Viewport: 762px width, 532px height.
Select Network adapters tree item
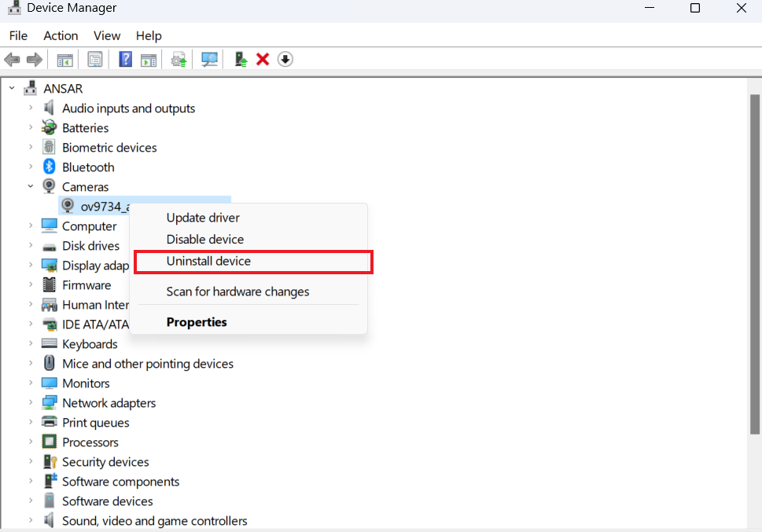109,403
